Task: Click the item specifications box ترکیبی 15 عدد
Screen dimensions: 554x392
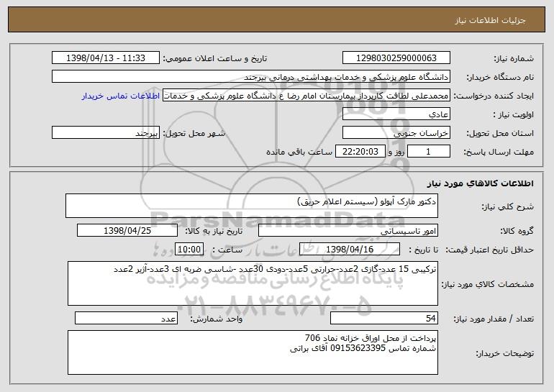Action: tap(253, 283)
